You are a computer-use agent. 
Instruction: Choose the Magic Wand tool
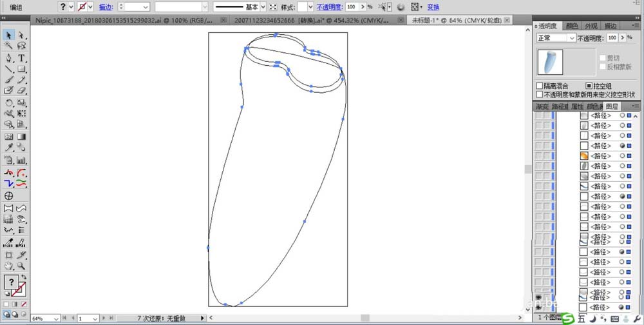click(9, 46)
